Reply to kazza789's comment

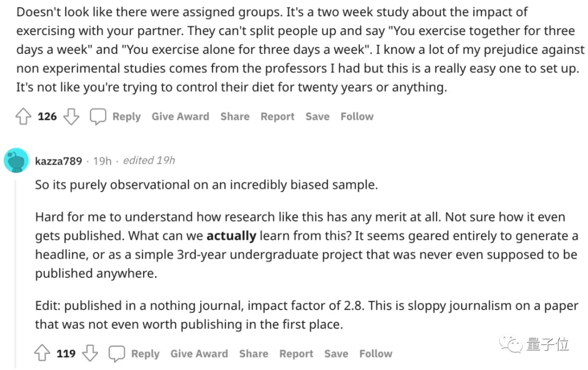pos(145,354)
